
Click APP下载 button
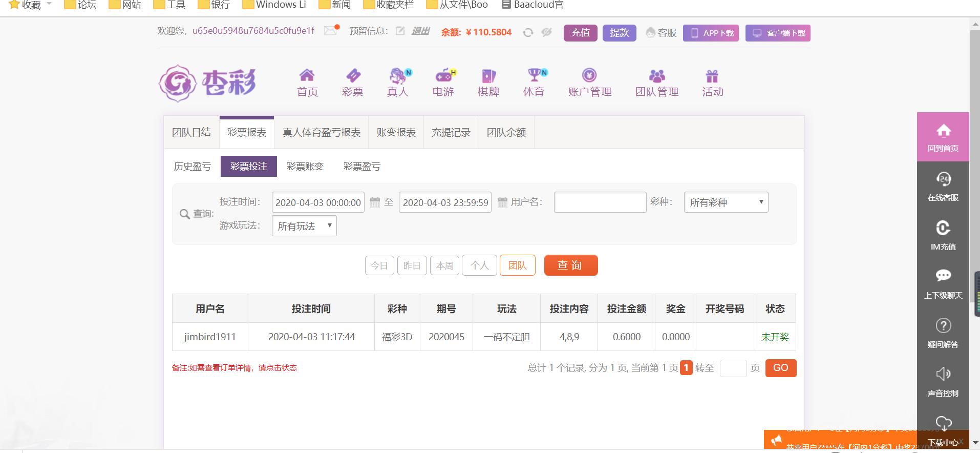pos(711,33)
